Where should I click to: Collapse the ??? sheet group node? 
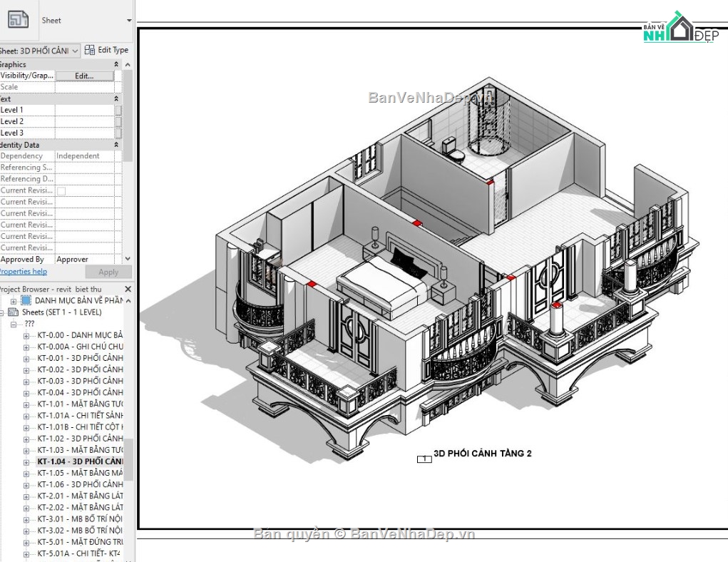(x=14, y=324)
